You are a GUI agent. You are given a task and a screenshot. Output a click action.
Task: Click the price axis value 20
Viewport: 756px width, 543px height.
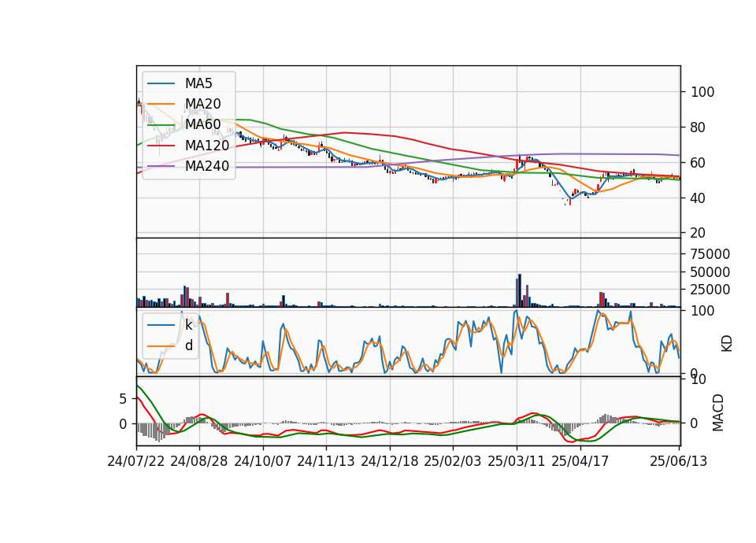(697, 233)
